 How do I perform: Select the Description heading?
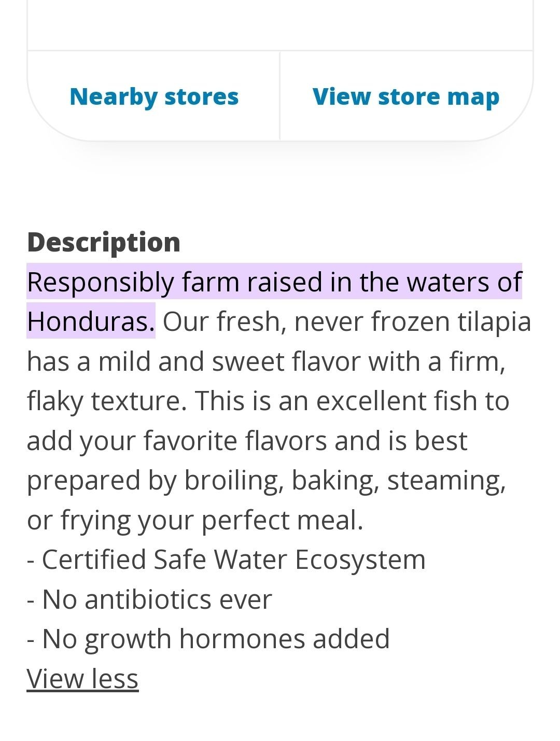pyautogui.click(x=104, y=241)
